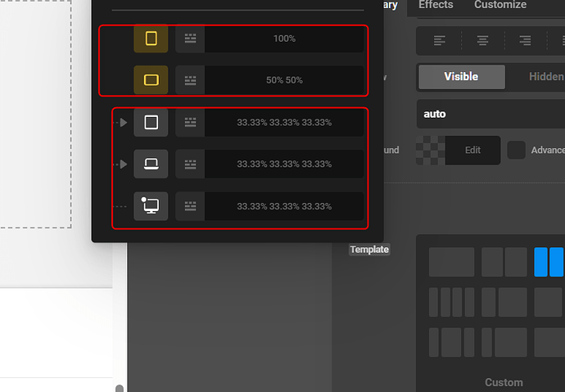Expand the arrow beside the laptop icon
This screenshot has width=565, height=392.
pos(123,164)
